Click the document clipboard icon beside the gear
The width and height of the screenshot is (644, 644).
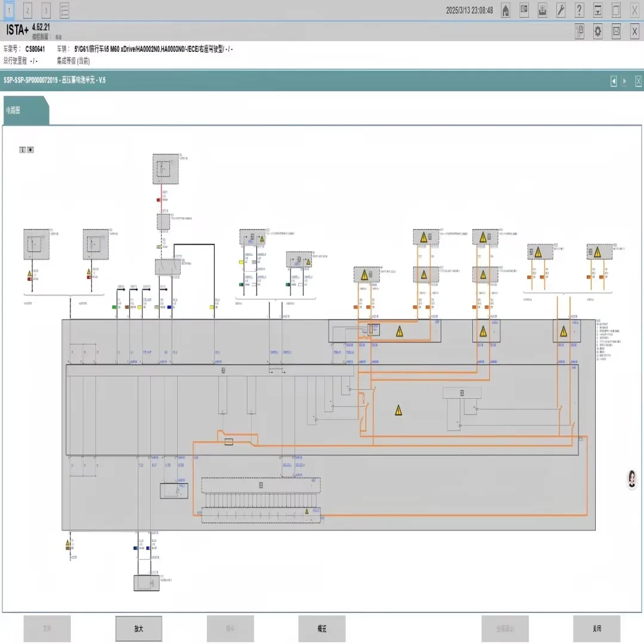(579, 32)
